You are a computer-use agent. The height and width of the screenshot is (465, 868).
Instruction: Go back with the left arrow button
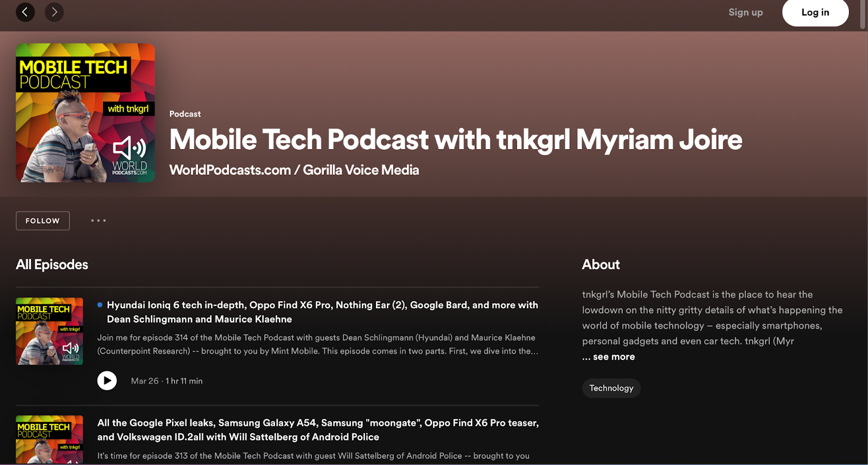(25, 12)
